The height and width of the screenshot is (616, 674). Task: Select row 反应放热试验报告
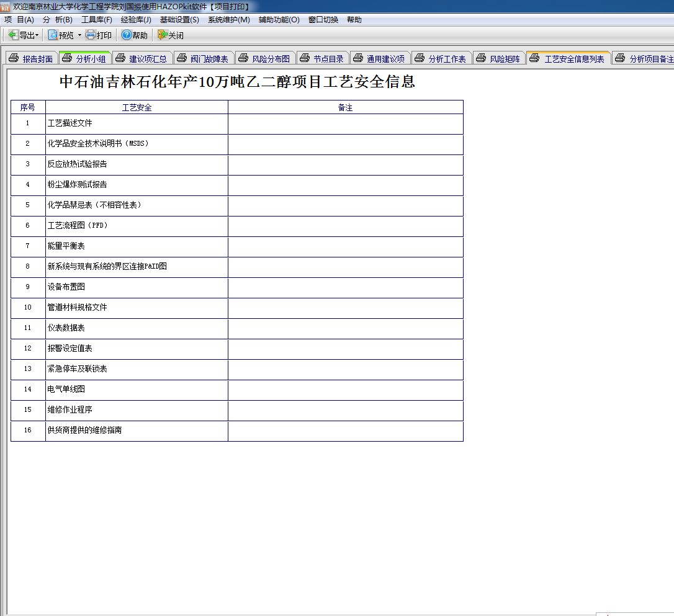pyautogui.click(x=237, y=165)
